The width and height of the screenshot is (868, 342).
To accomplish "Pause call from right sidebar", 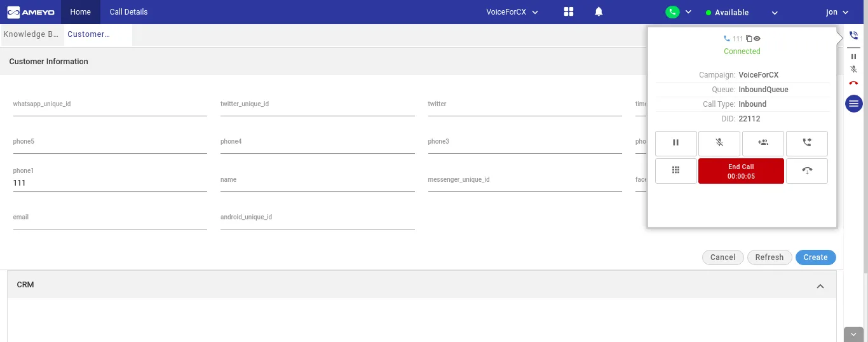I will (x=853, y=57).
